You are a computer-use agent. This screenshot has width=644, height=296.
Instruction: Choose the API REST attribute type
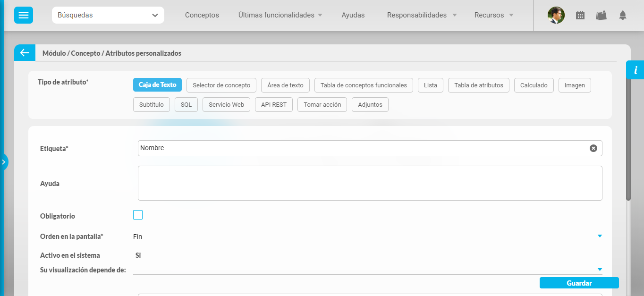tap(274, 105)
